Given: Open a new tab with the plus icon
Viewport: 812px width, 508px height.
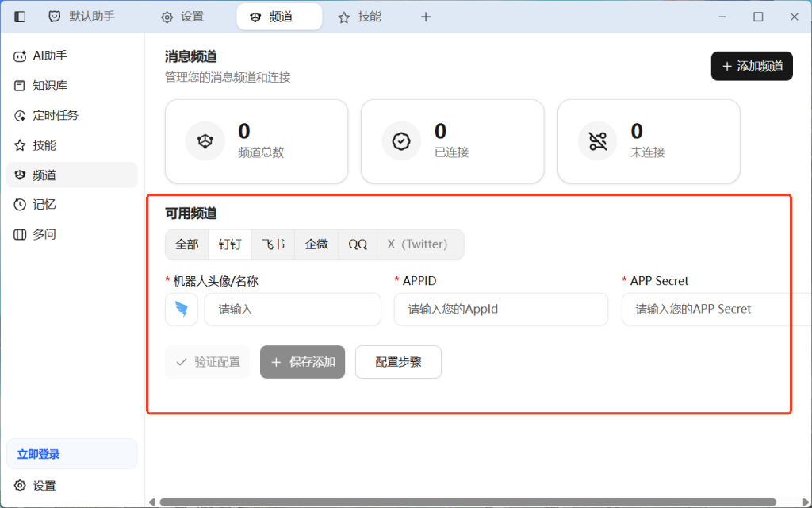Looking at the screenshot, I should [426, 16].
